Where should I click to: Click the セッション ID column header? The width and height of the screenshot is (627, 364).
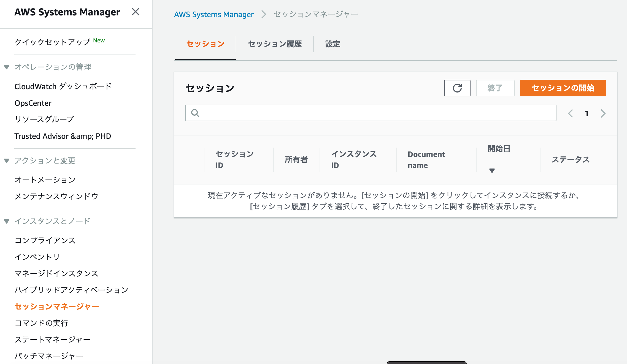(234, 160)
